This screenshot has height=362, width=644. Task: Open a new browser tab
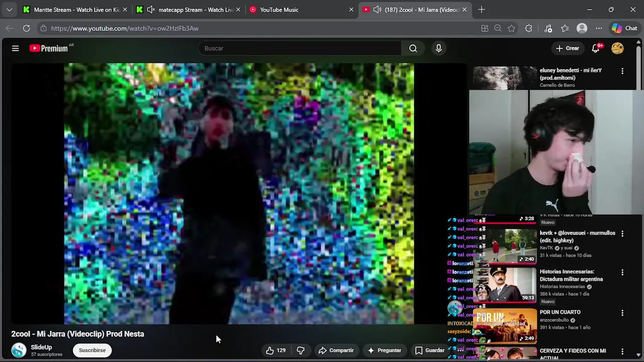point(481,10)
